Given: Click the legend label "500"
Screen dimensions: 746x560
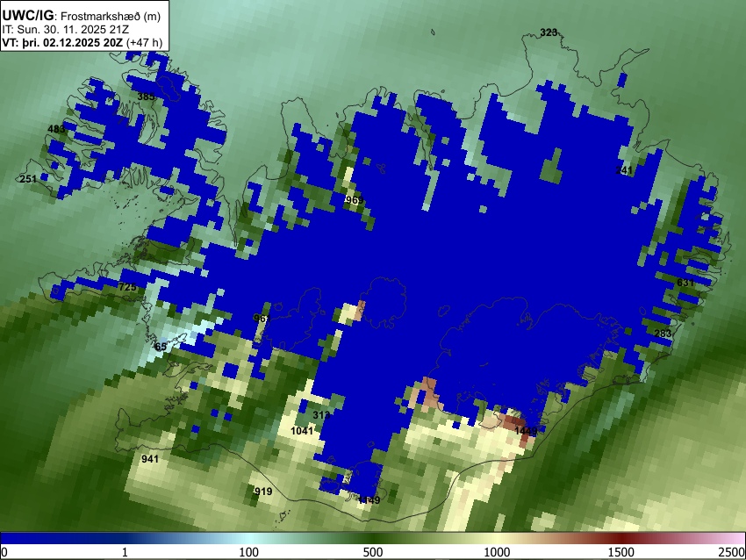Looking at the screenshot, I should tap(373, 552).
